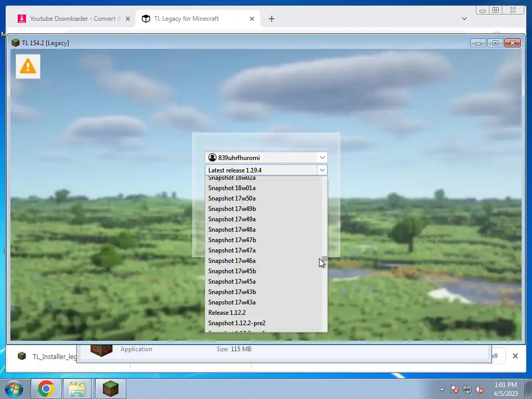
Task: Pick Snapshot 17w43b from versions
Action: pyautogui.click(x=263, y=292)
